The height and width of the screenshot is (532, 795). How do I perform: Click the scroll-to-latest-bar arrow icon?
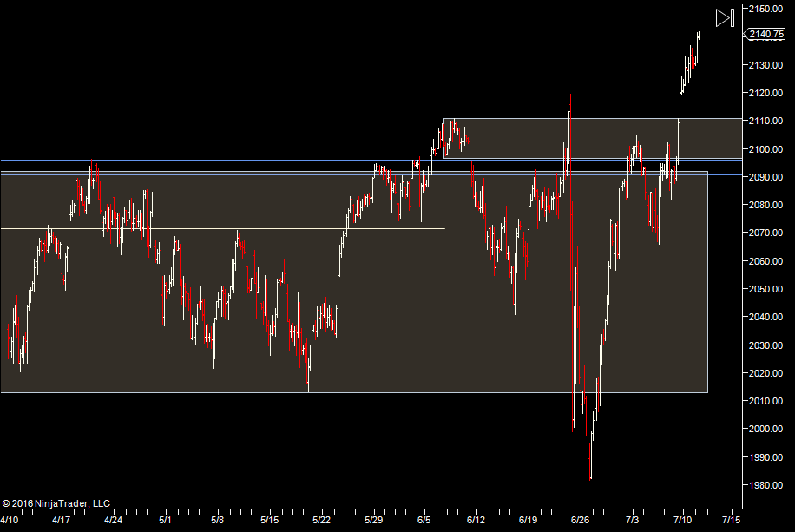tap(725, 17)
